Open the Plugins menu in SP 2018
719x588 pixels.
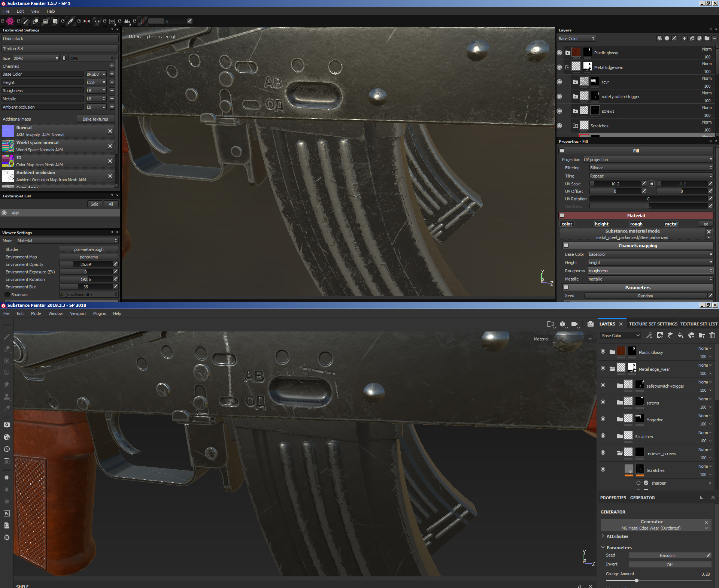pos(99,313)
